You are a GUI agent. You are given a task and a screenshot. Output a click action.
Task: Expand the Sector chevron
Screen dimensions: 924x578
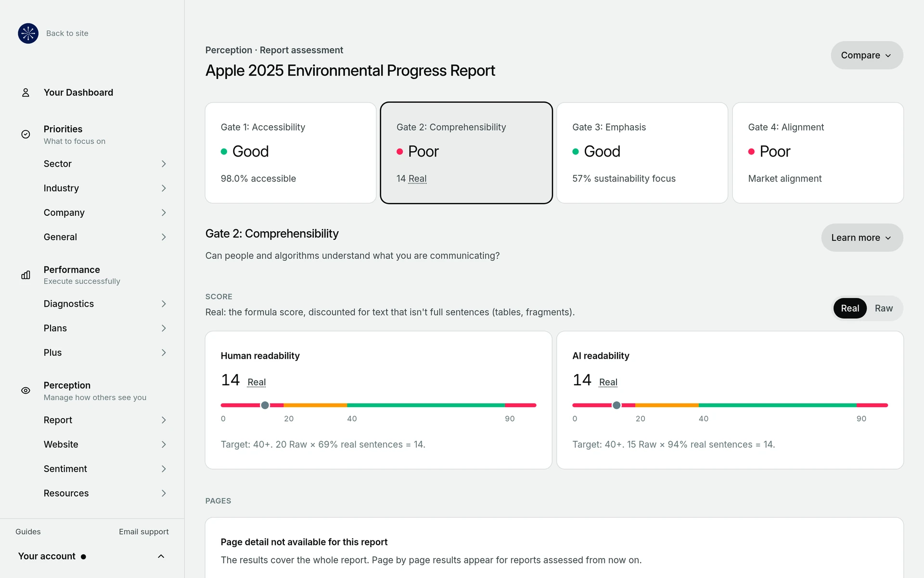tap(164, 164)
